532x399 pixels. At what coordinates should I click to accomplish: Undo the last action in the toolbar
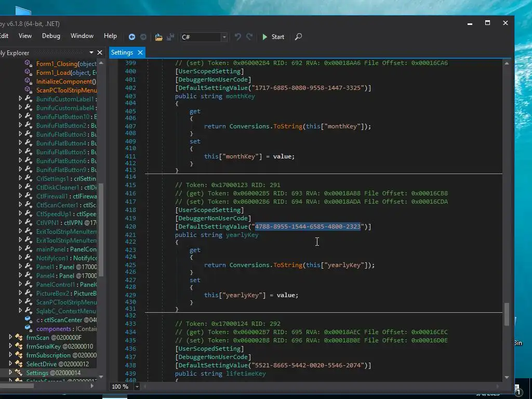pos(237,37)
